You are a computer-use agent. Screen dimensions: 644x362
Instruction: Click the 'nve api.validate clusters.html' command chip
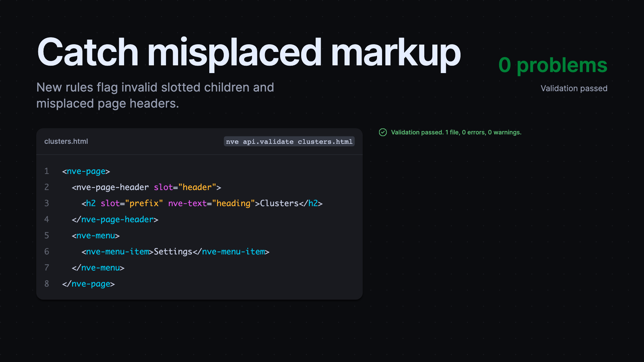(x=289, y=141)
